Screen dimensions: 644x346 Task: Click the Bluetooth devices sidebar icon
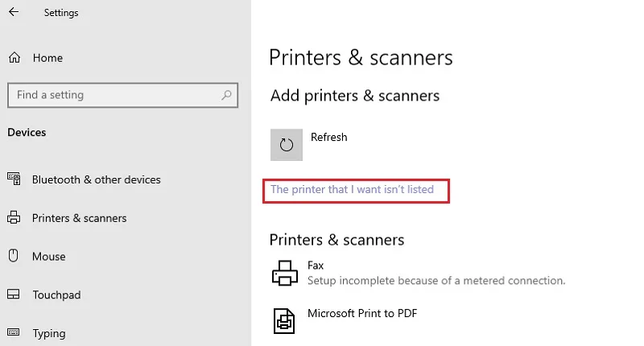(x=14, y=179)
